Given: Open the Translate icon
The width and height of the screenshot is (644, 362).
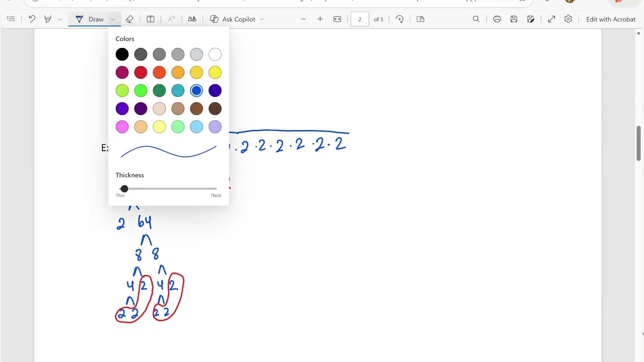Looking at the screenshot, I should click(x=192, y=19).
